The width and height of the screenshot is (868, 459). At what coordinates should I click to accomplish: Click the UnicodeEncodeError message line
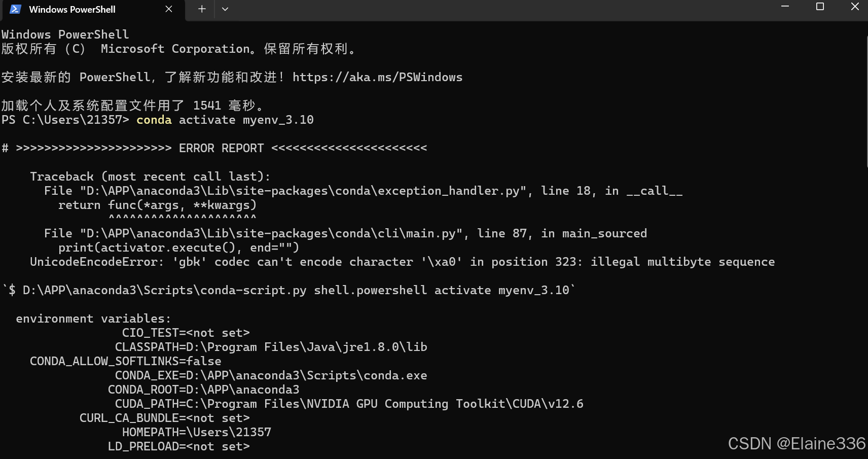(x=401, y=262)
